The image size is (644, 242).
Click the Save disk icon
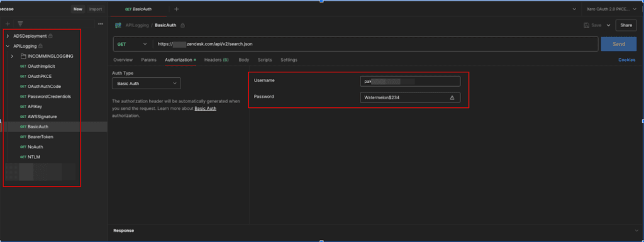click(587, 25)
